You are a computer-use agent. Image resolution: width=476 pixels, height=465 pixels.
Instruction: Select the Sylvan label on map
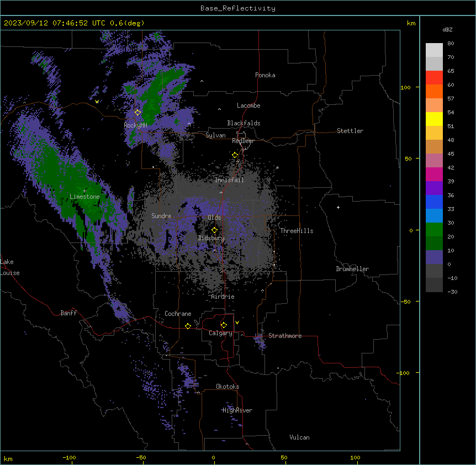click(x=215, y=135)
